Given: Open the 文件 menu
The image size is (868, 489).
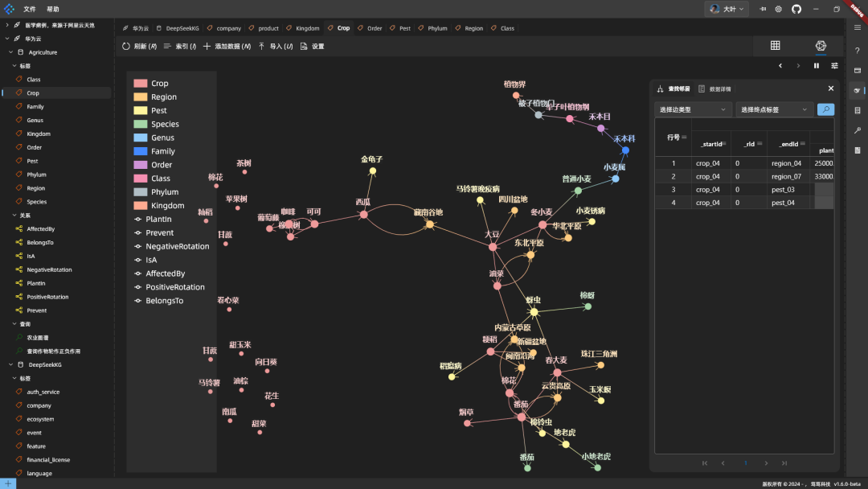Looking at the screenshot, I should (x=30, y=9).
